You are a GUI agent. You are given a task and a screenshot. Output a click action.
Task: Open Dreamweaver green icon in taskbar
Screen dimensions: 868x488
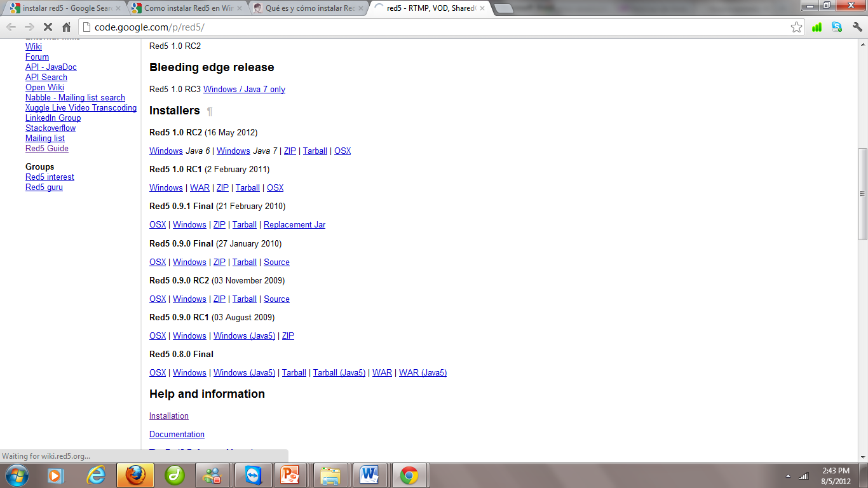[174, 475]
